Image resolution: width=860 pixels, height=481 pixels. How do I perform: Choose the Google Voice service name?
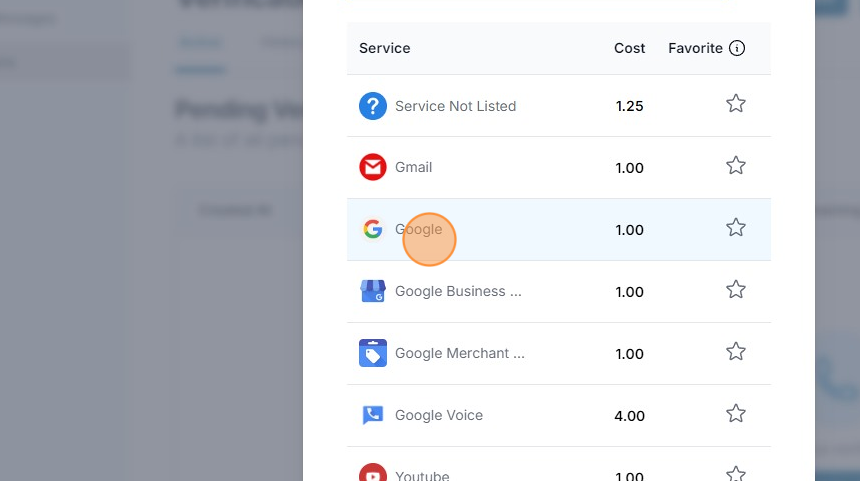coord(439,415)
